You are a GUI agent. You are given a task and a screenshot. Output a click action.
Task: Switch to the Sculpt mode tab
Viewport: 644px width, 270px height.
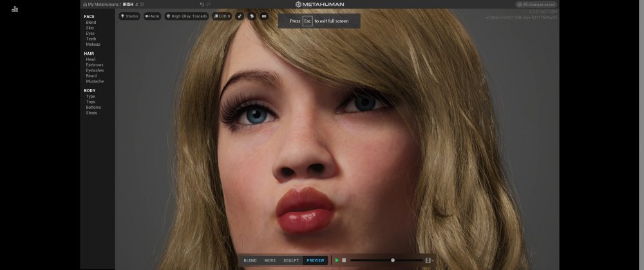(291, 260)
